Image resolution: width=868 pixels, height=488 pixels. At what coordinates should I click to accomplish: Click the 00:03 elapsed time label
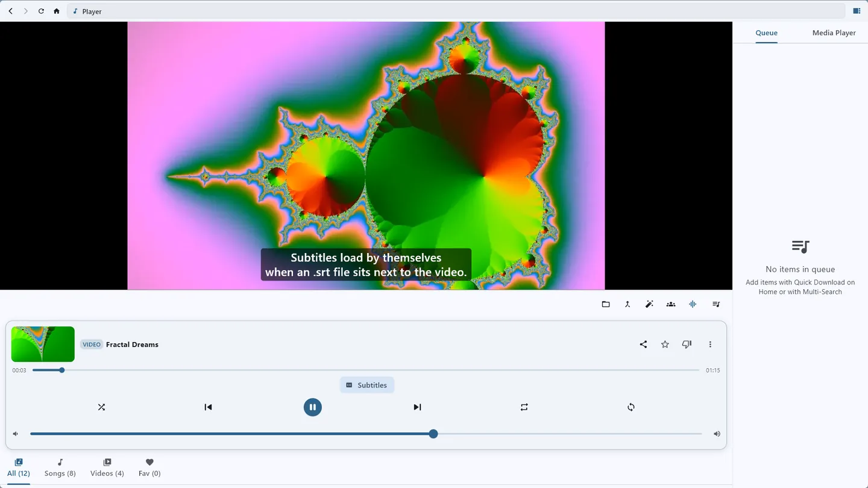[x=19, y=371]
